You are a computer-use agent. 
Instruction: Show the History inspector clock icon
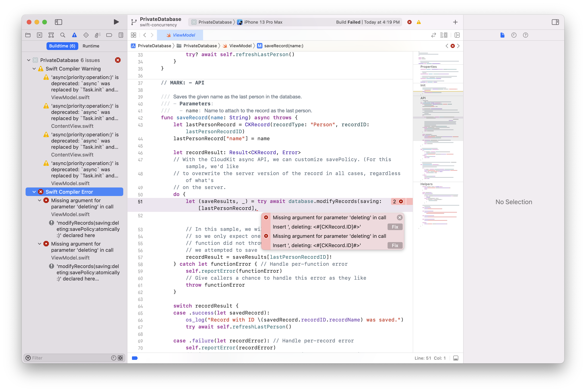click(x=514, y=35)
